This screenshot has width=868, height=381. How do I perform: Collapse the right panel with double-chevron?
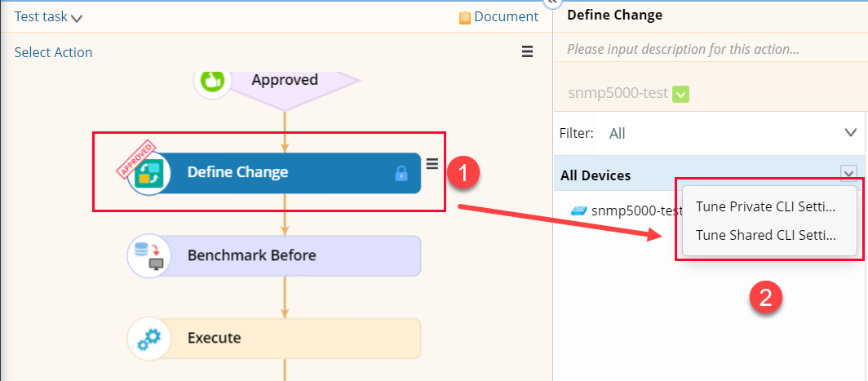[x=552, y=2]
